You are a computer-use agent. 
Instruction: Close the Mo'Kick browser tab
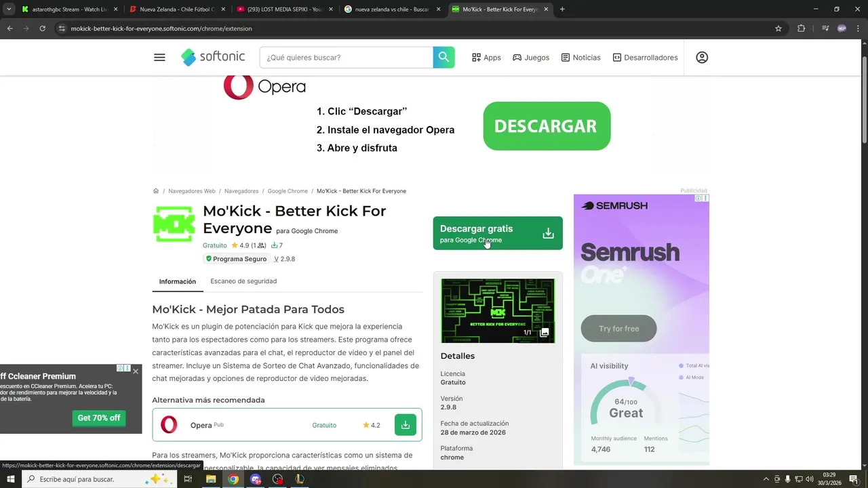pyautogui.click(x=546, y=9)
